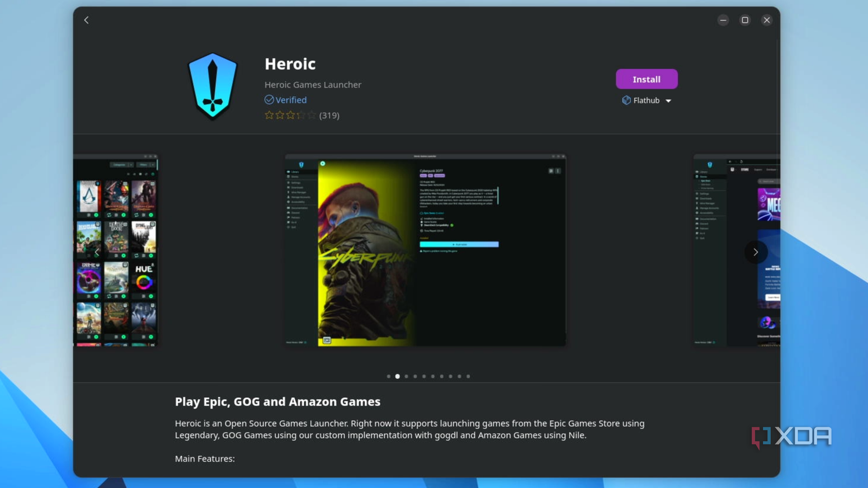Viewport: 868px width, 488px height.
Task: Click the Verified link
Action: 291,100
